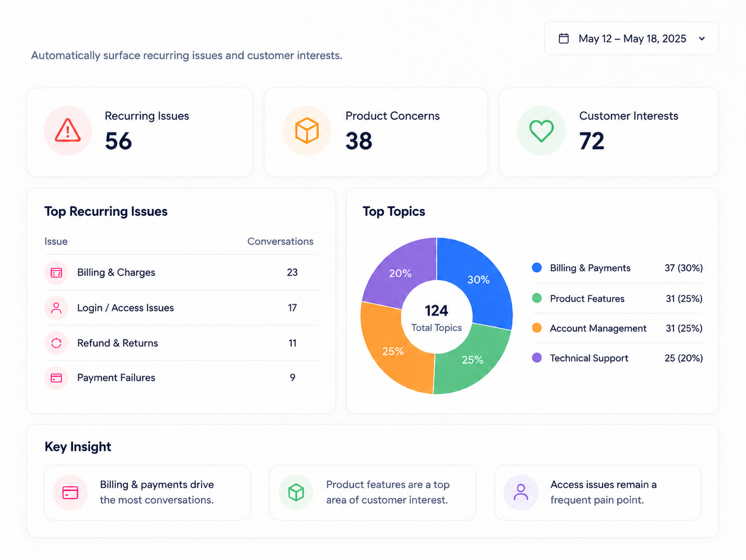Select the green 25% donut segment
This screenshot has width=746, height=560.
click(x=472, y=360)
